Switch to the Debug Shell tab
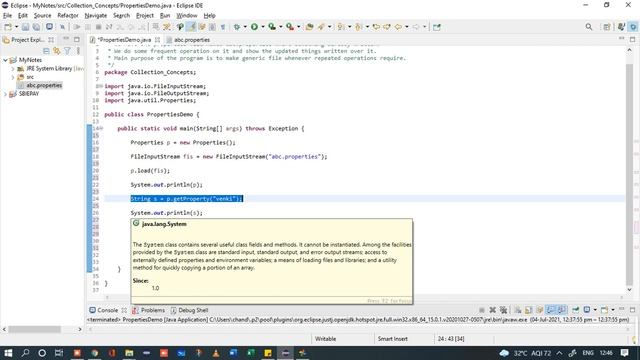Viewport: 640px width, 360px height. 189,310
